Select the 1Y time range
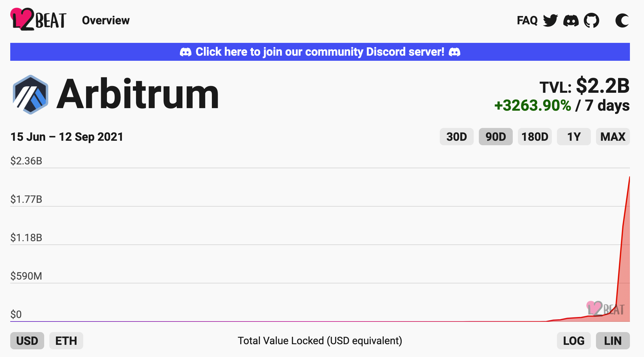Screen dimensions: 644x357 574,137
